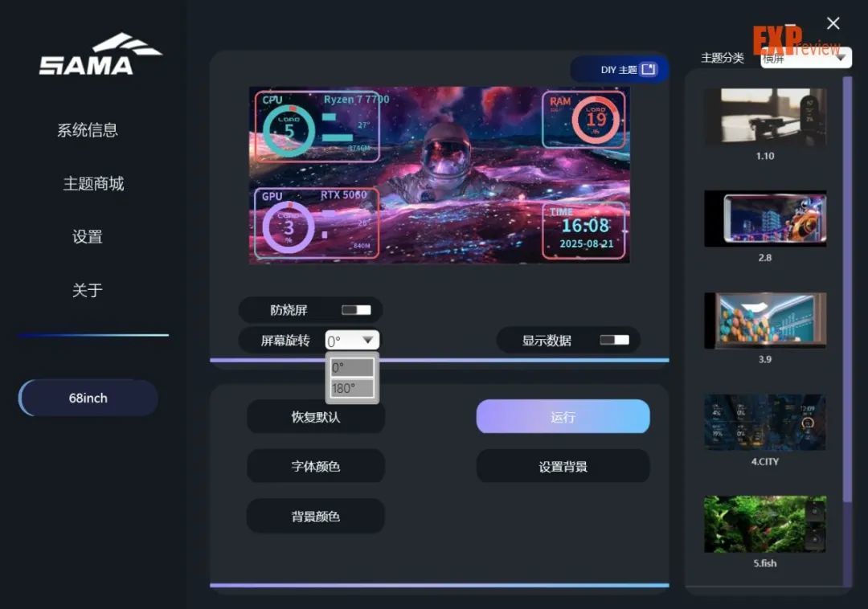868x609 pixels.
Task: Click the 设置背景 button
Action: (563, 466)
